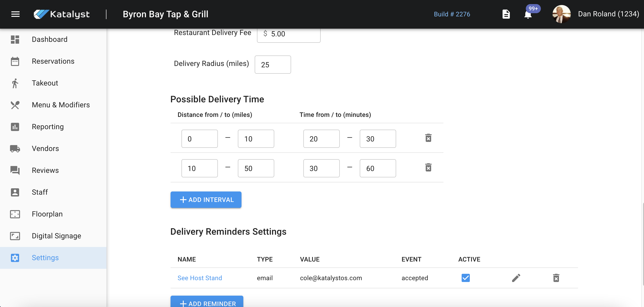Edit the See Host Stand reminder
Screen dimensions: 644x307
(516, 278)
